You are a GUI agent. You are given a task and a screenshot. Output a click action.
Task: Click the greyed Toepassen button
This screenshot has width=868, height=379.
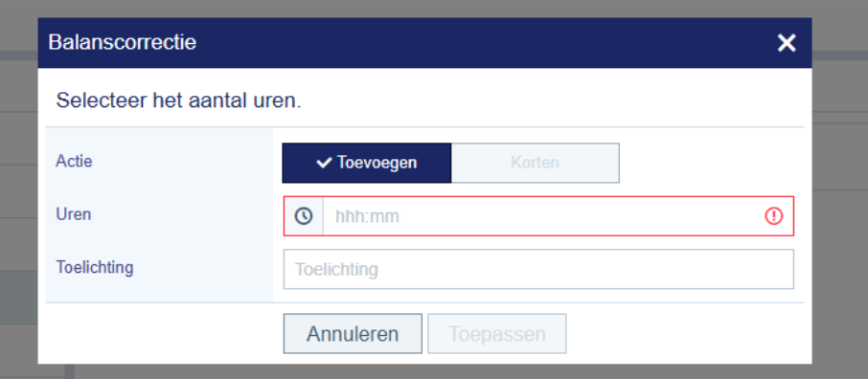click(x=497, y=334)
